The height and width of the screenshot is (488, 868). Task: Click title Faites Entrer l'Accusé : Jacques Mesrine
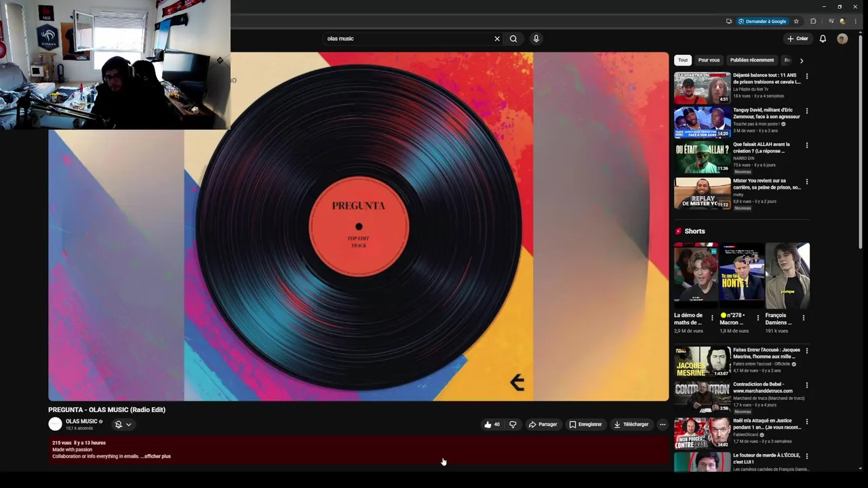tap(766, 353)
